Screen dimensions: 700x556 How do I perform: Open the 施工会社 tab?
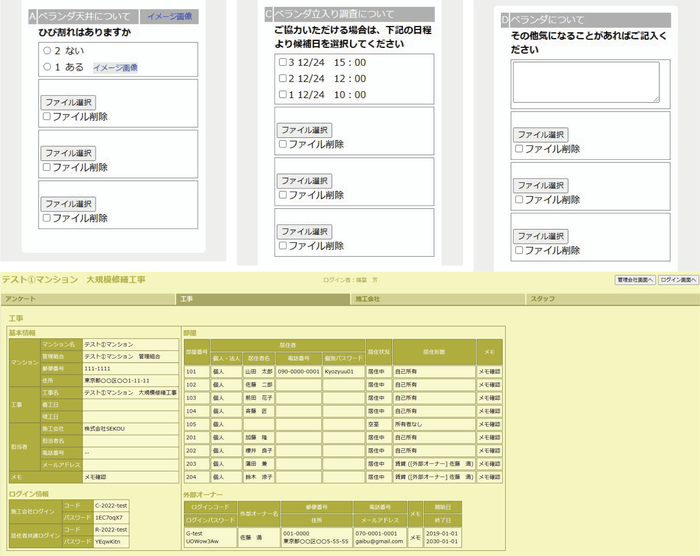click(369, 298)
